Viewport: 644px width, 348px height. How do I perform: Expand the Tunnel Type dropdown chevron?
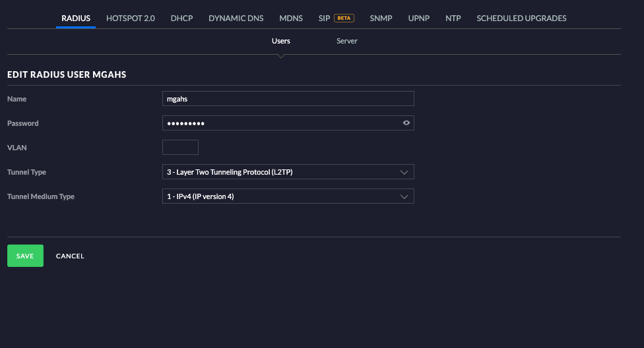pyautogui.click(x=404, y=172)
